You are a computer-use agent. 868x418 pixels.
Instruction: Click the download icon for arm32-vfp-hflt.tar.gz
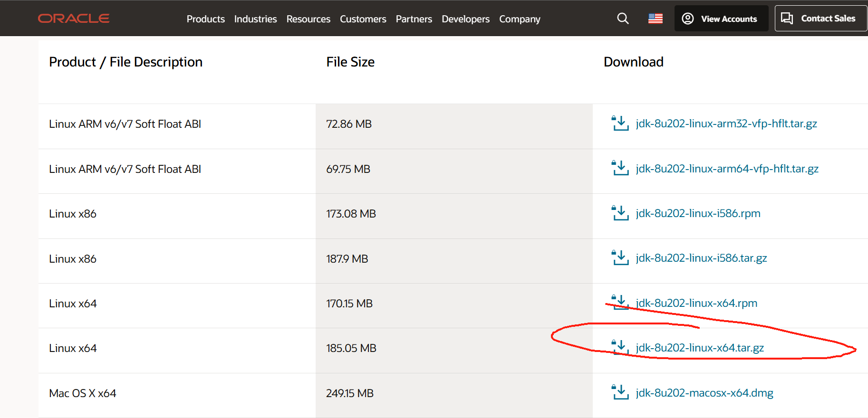pyautogui.click(x=620, y=123)
